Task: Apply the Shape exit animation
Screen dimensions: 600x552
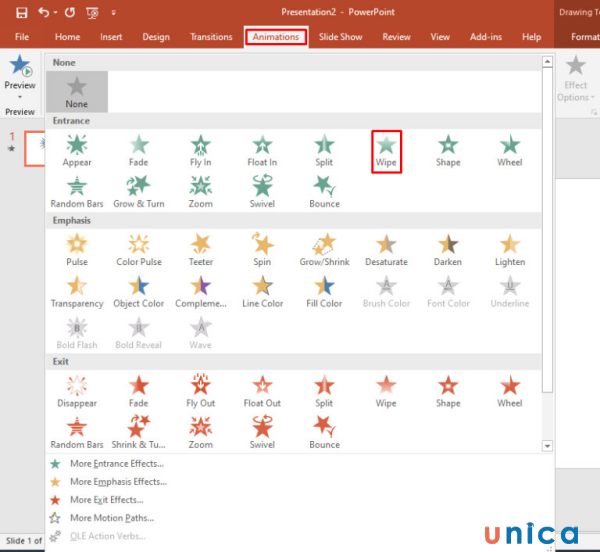Action: coord(448,391)
